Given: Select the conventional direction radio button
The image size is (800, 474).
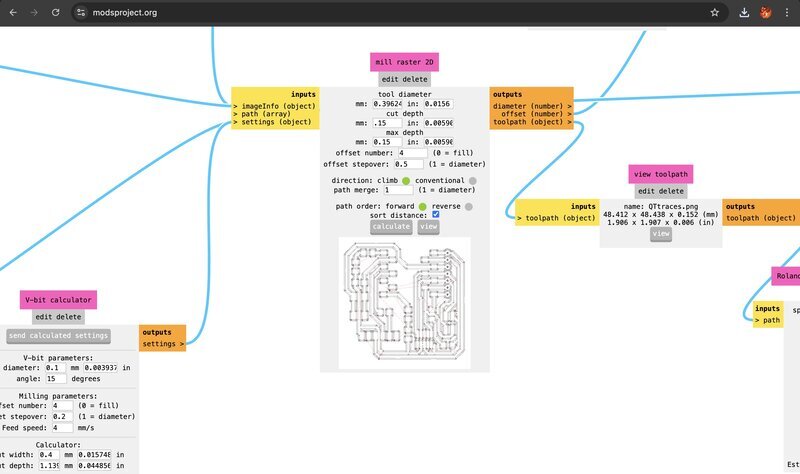Looking at the screenshot, I should (472, 181).
